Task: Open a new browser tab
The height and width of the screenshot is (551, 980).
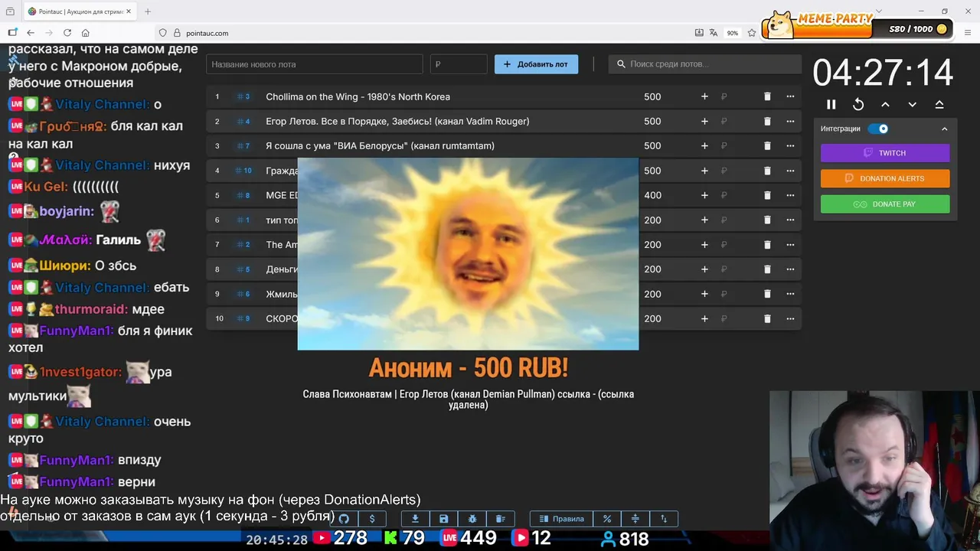Action: pos(148,11)
